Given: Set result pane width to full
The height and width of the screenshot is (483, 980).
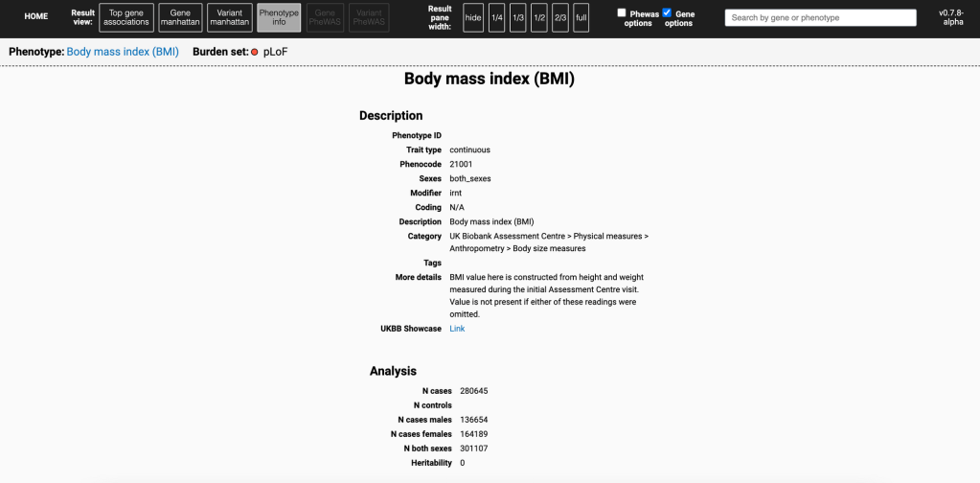Looking at the screenshot, I should [581, 17].
